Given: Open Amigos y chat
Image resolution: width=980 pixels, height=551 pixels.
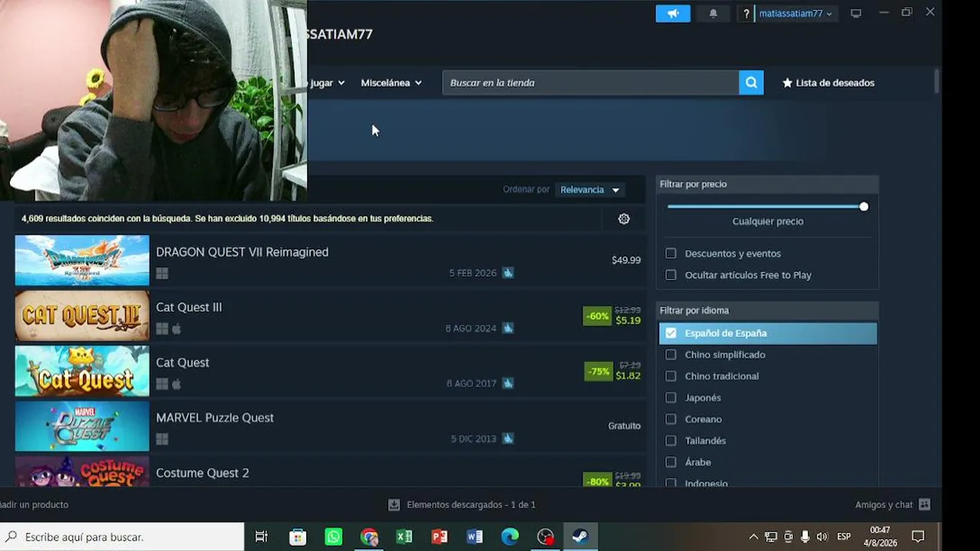Looking at the screenshot, I should 884,505.
